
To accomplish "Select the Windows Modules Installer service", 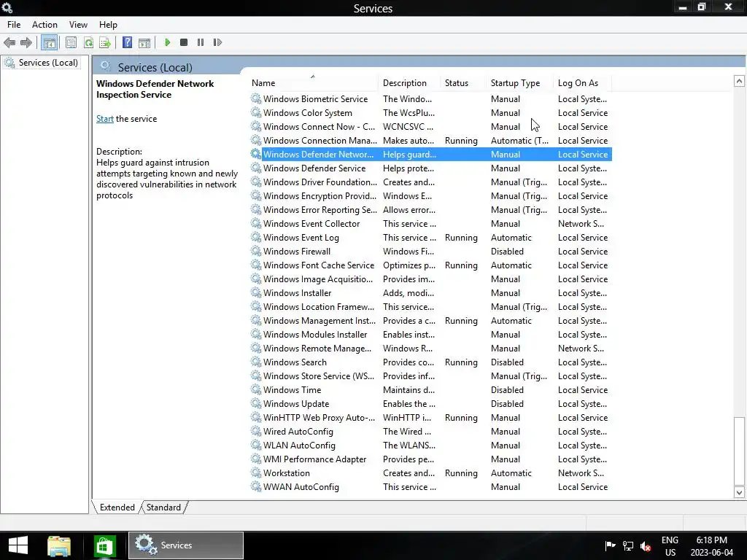I will (x=430, y=334).
